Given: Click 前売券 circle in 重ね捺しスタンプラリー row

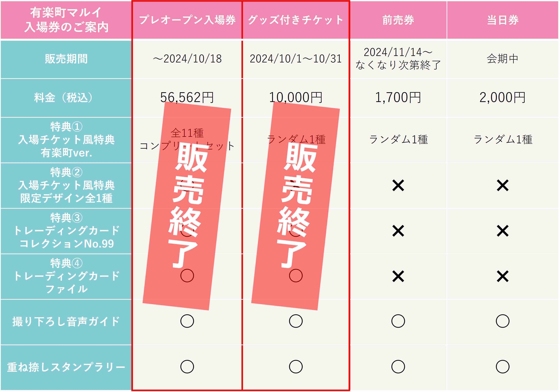Looking at the screenshot, I should (x=398, y=367).
